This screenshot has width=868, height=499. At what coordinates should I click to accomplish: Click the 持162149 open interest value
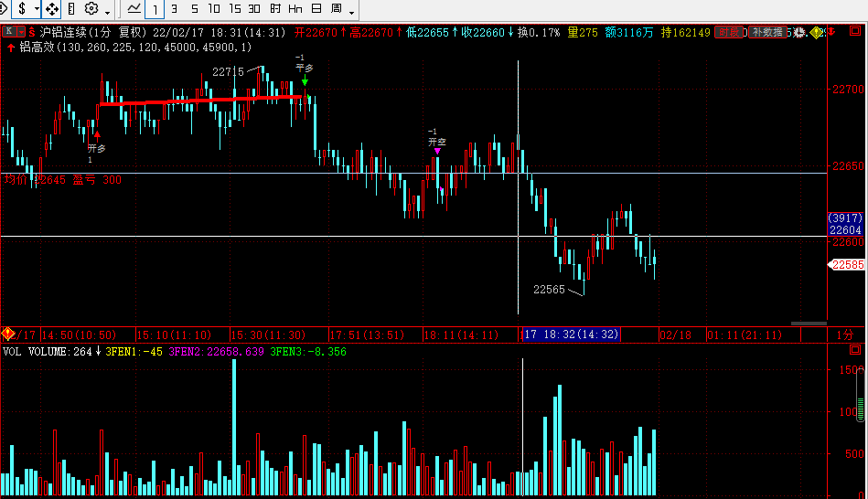coord(685,32)
